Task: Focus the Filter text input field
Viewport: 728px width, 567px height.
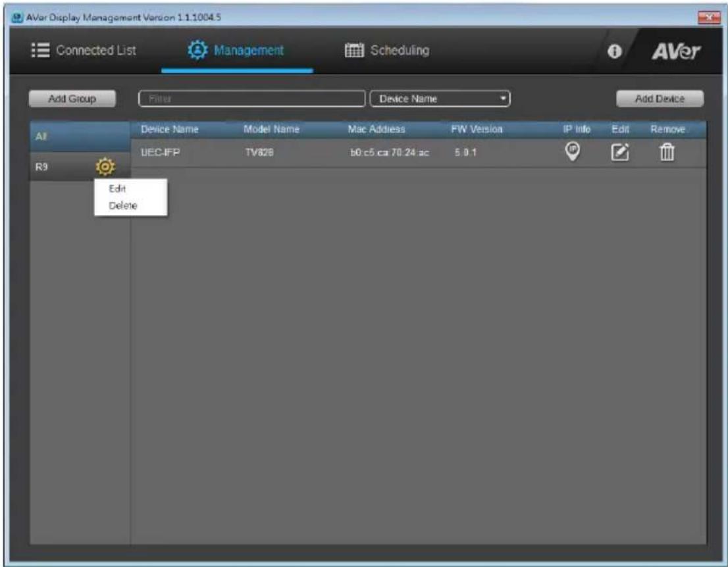Action: pyautogui.click(x=251, y=99)
